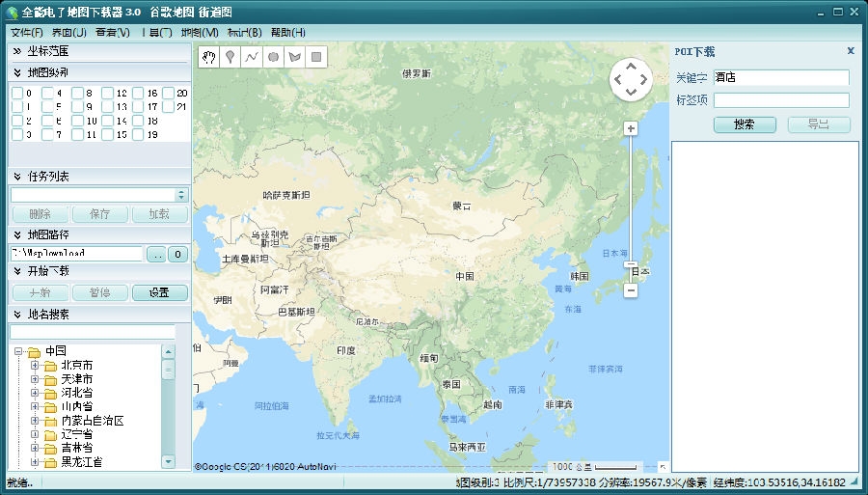The width and height of the screenshot is (868, 495).
Task: Select the rectangle selection tool
Action: point(315,57)
